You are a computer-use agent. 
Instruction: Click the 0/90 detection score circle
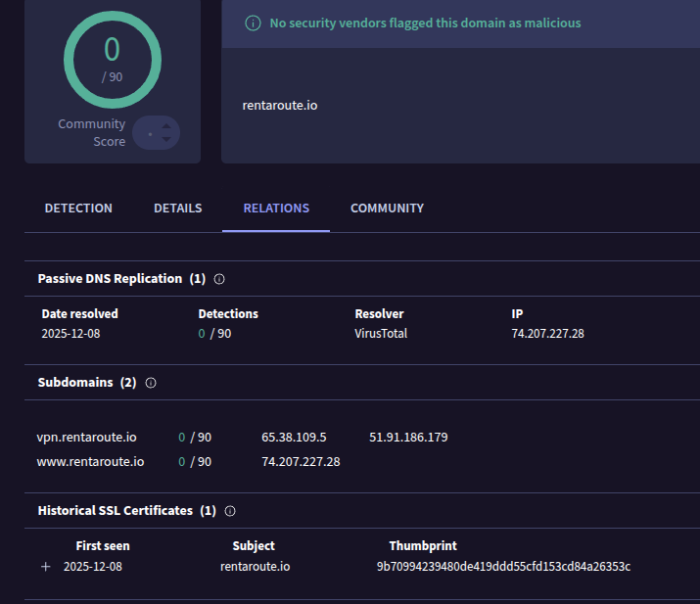tap(113, 60)
